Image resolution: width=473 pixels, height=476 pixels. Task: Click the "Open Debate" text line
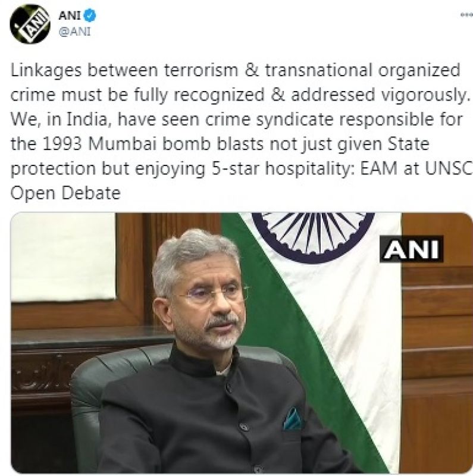[65, 193]
